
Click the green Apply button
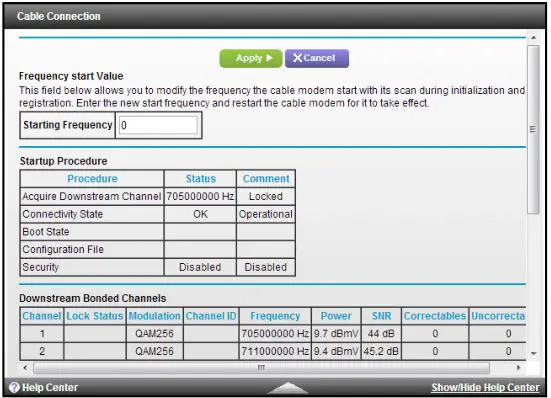point(251,58)
